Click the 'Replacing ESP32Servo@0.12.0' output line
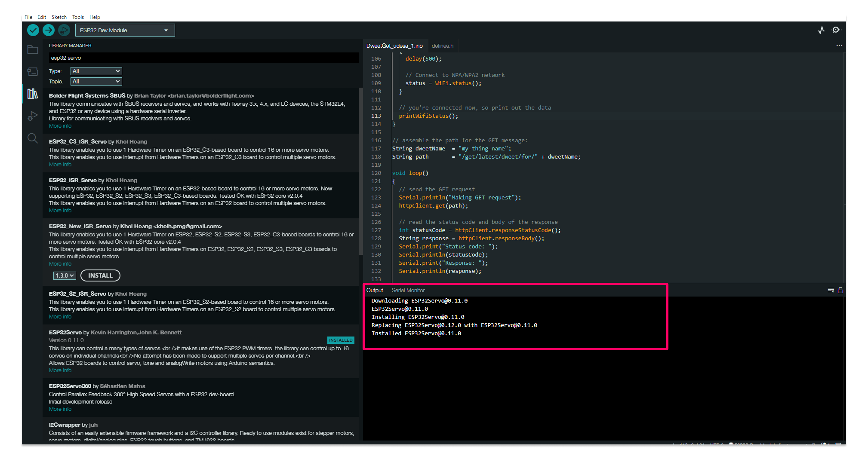 tap(454, 325)
